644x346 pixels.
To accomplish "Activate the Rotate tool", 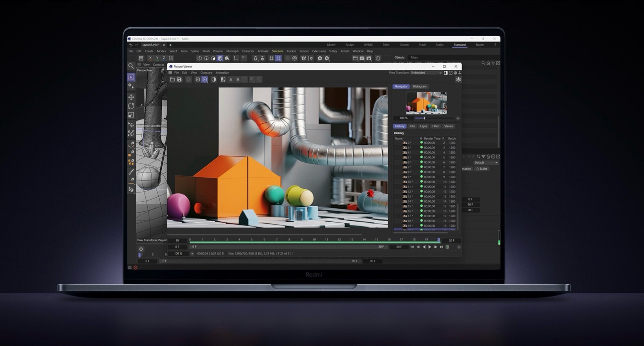I will [131, 106].
